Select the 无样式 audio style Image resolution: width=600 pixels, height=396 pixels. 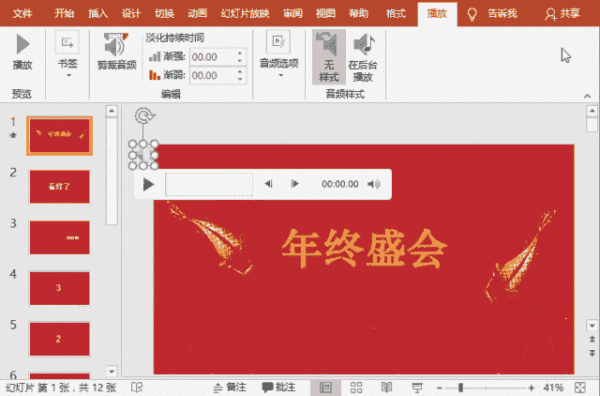pos(329,57)
